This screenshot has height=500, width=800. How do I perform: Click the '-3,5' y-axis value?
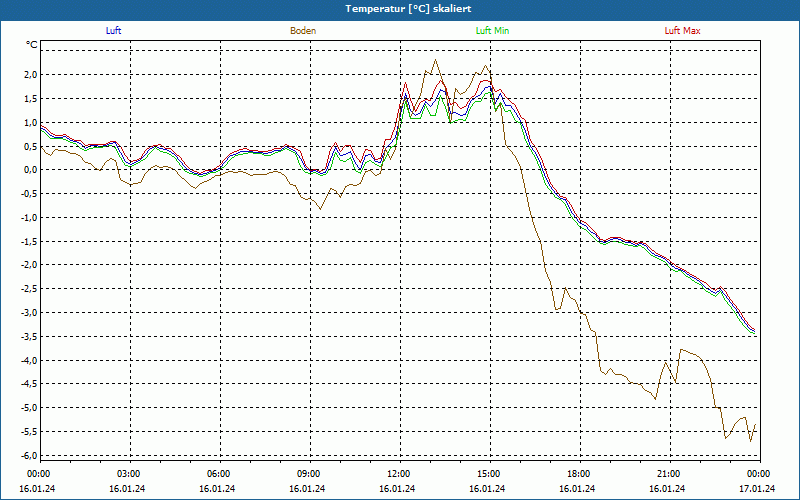pos(29,337)
